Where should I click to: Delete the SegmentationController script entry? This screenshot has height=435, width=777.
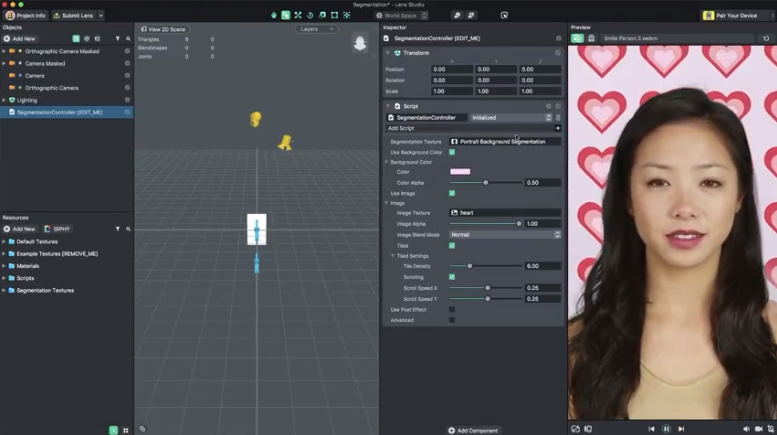(x=558, y=118)
